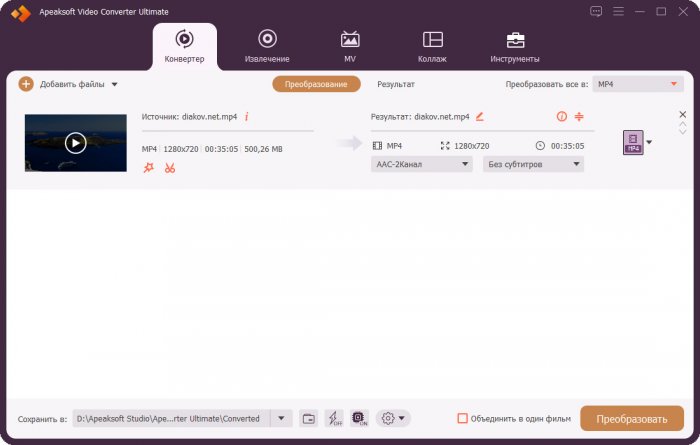Click the Apeaksoft logo icon
Viewport: 700px width, 445px height.
21,13
